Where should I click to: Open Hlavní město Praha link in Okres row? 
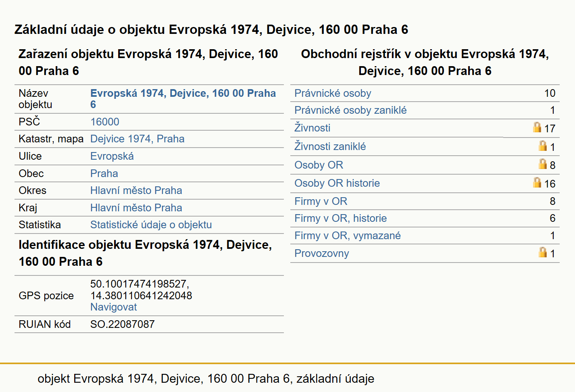coord(136,190)
